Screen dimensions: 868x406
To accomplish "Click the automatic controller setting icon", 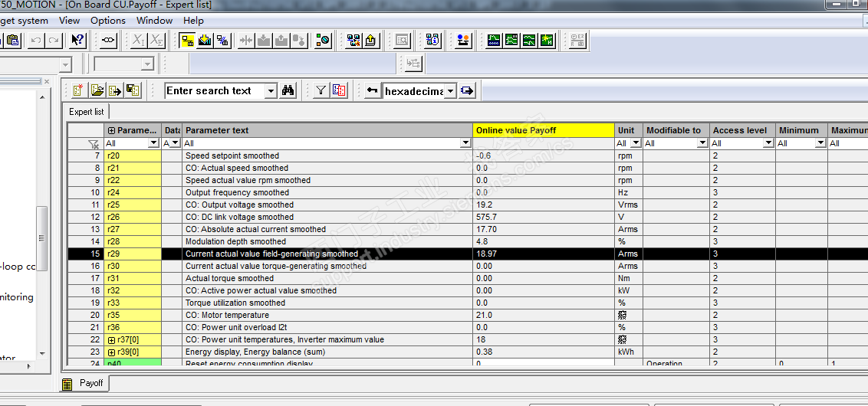I will [x=547, y=41].
